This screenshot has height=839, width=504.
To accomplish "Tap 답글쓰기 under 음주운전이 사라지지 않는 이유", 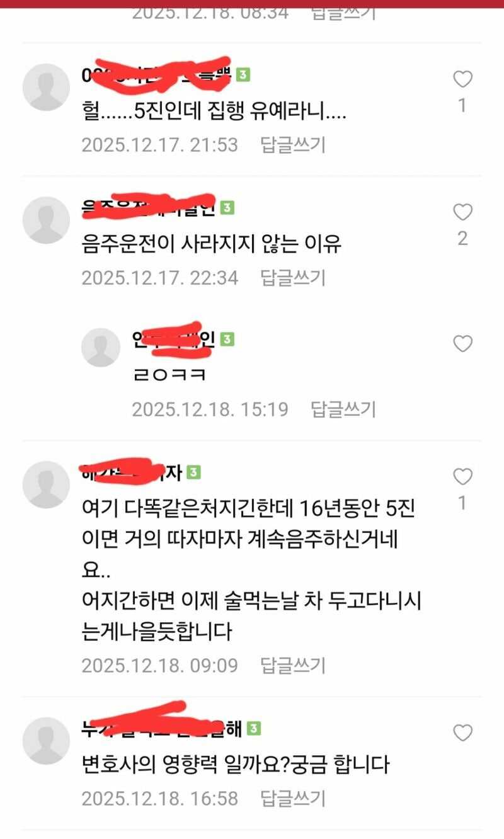I will pos(293,278).
